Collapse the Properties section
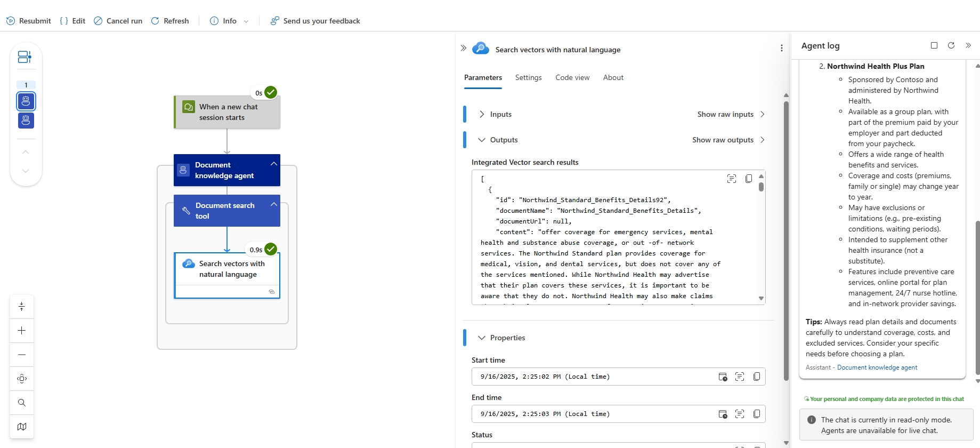The image size is (980, 448). tap(482, 338)
